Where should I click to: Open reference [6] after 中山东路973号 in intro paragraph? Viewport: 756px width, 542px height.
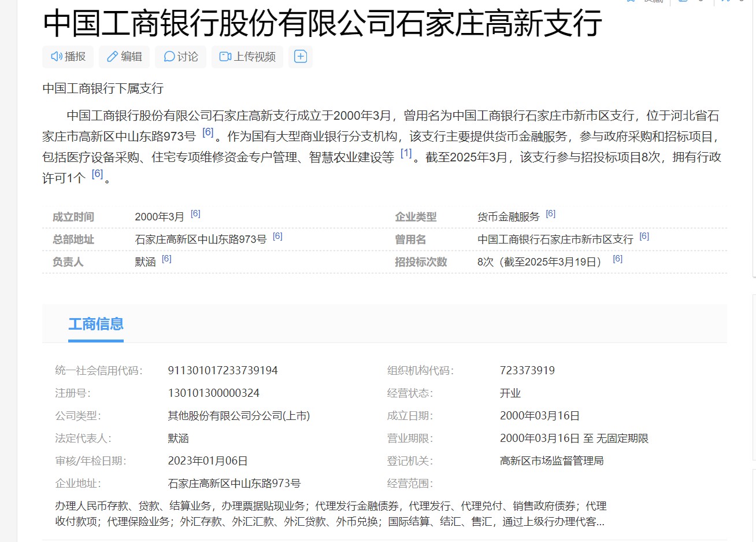tap(208, 132)
